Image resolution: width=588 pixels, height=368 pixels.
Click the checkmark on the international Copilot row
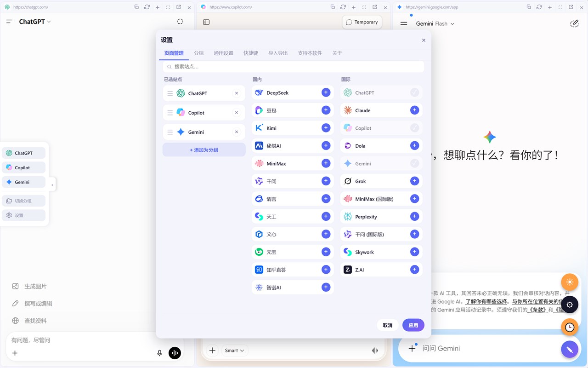tap(414, 128)
